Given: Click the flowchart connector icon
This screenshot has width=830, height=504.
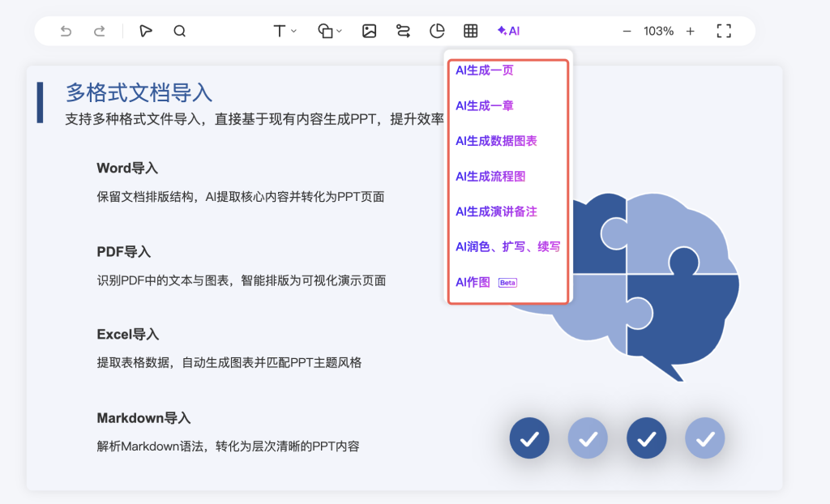Looking at the screenshot, I should click(403, 32).
